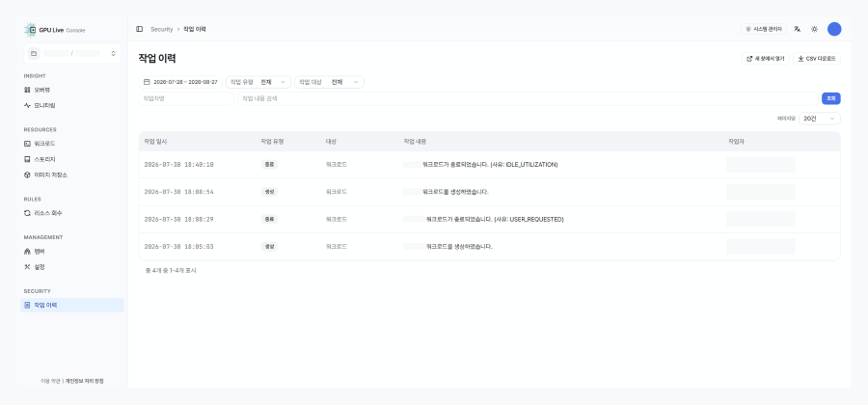The image size is (868, 405).
Task: Click the 작업자명 input field
Action: (186, 98)
